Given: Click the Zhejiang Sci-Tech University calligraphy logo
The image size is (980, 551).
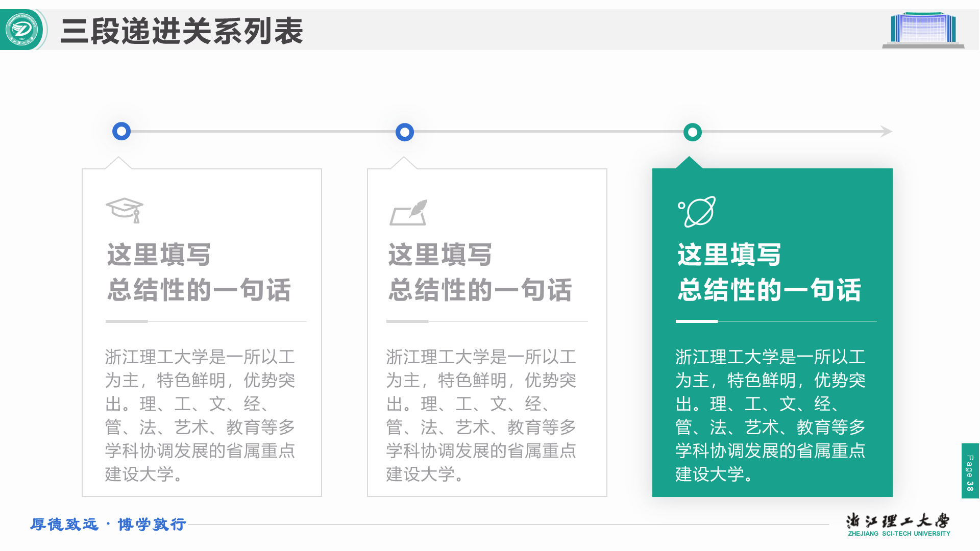Looking at the screenshot, I should click(898, 521).
